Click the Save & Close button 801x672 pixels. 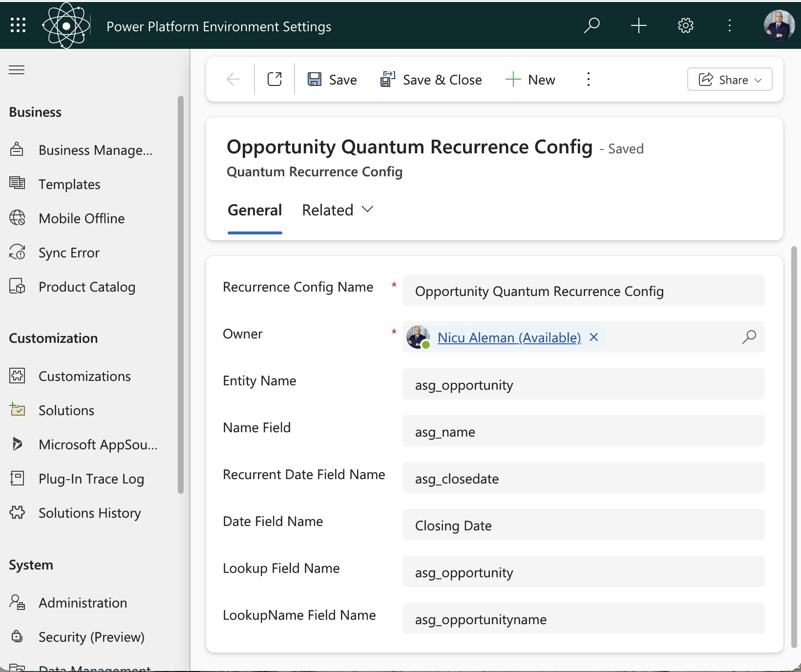tap(431, 80)
